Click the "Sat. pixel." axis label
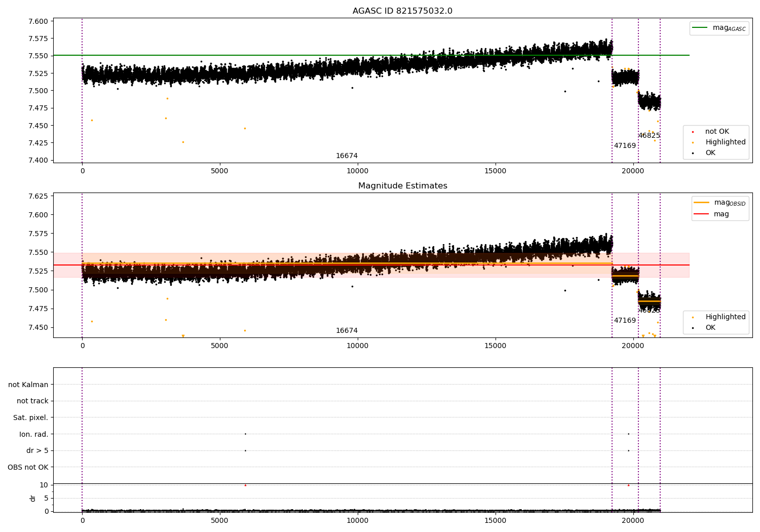This screenshot has width=760, height=532. 31,417
